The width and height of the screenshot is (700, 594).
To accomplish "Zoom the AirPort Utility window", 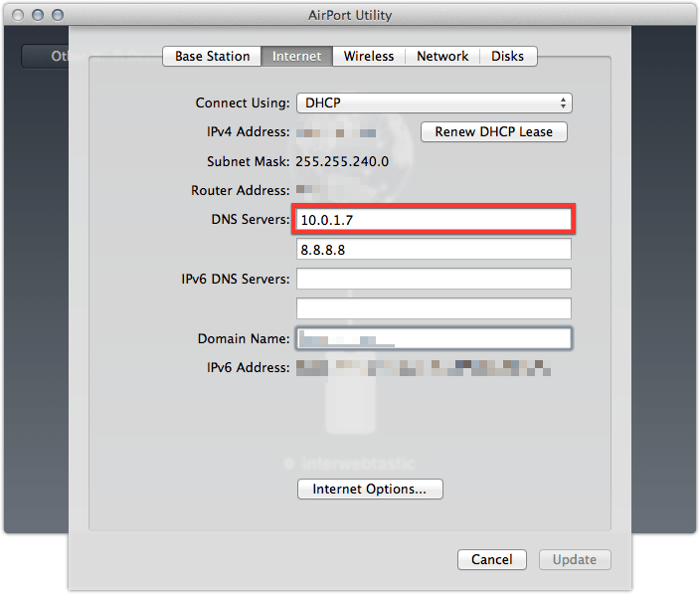I will (x=58, y=15).
